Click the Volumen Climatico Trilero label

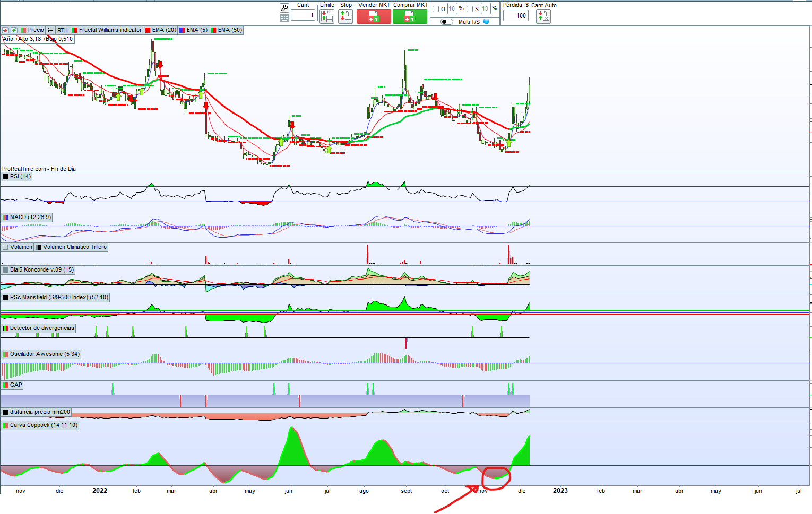[x=75, y=247]
